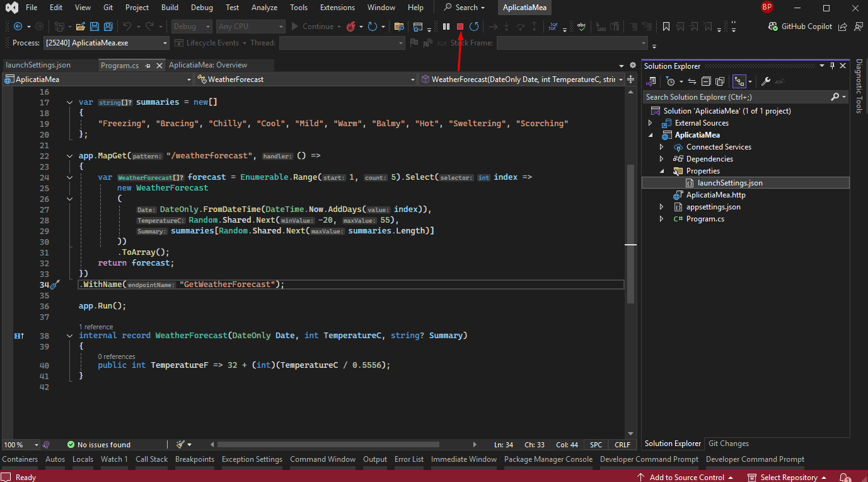Screen dimensions: 868x482
Task: Open GitHub Copilot menu
Action: (800, 26)
